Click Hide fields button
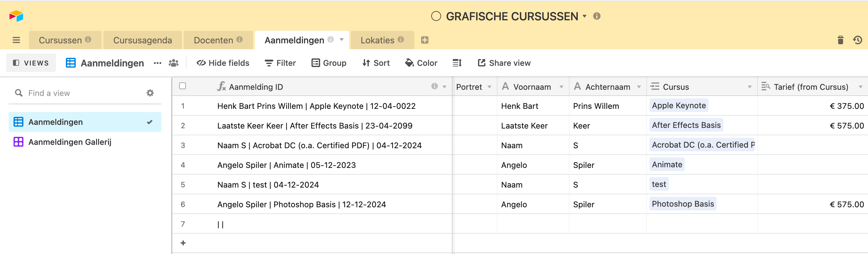Screen dimensions: 868x254 point(223,63)
